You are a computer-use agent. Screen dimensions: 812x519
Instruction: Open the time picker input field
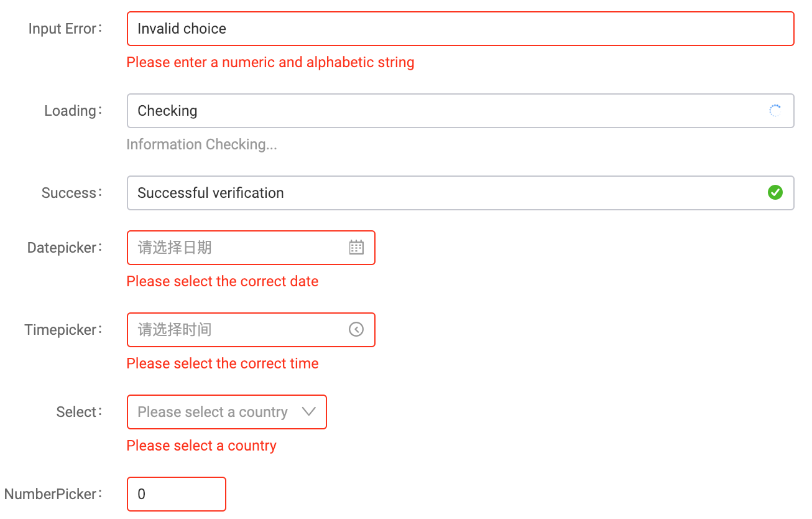pyautogui.click(x=236, y=330)
